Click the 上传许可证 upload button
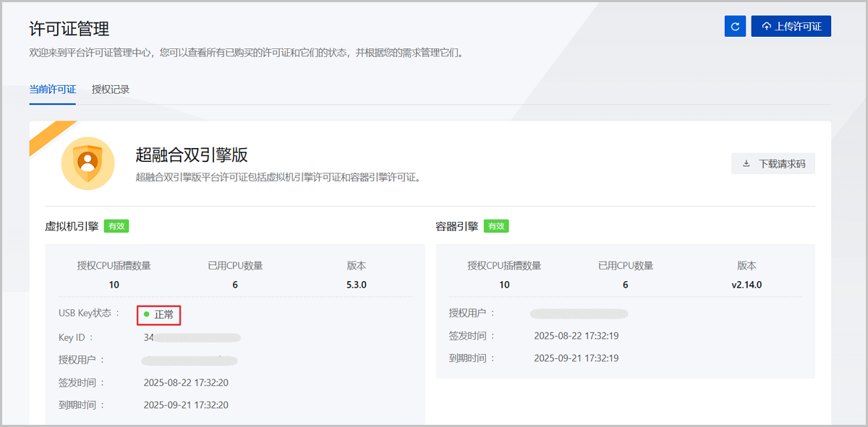The width and height of the screenshot is (868, 427). pos(791,26)
